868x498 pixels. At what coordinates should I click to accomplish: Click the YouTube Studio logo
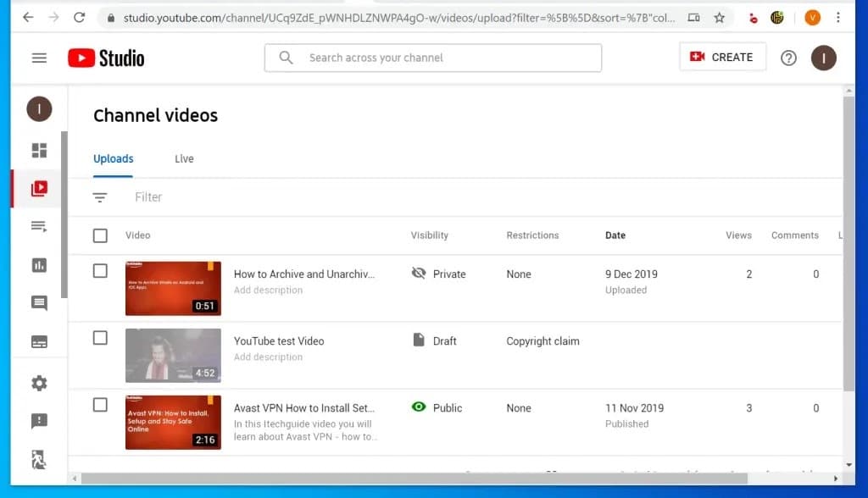pyautogui.click(x=106, y=58)
